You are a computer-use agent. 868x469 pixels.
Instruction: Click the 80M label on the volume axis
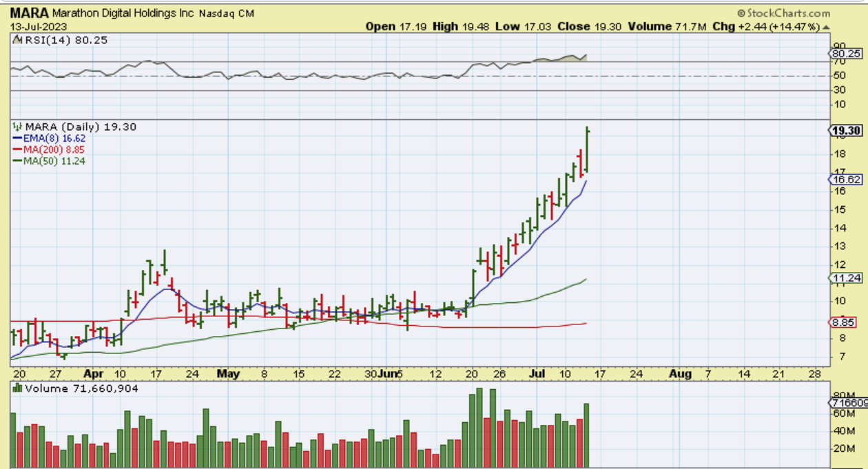point(843,396)
